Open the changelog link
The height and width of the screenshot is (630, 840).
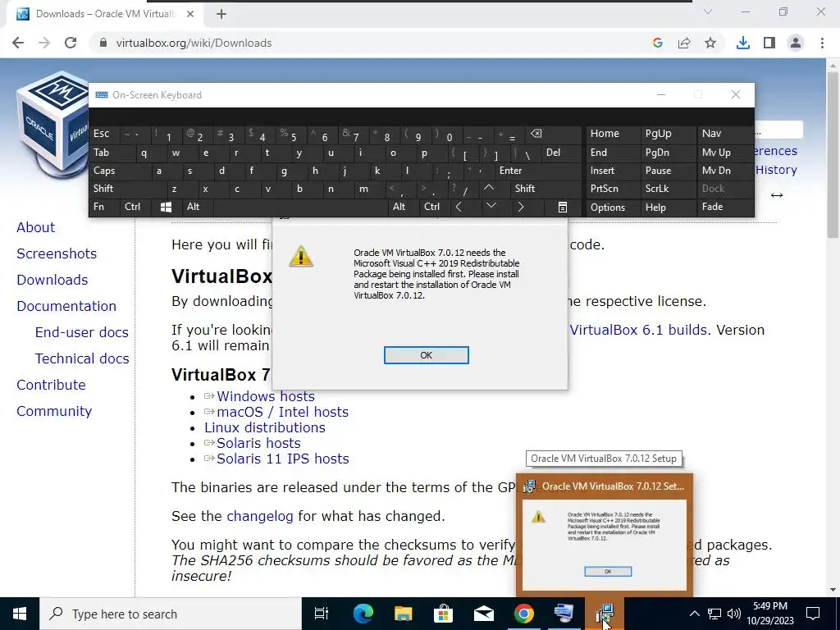pos(260,516)
